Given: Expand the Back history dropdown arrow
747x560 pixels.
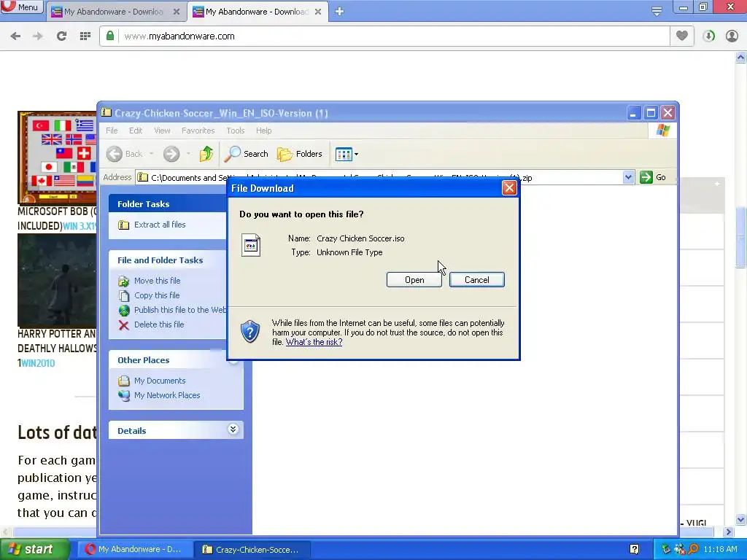Looking at the screenshot, I should point(151,154).
